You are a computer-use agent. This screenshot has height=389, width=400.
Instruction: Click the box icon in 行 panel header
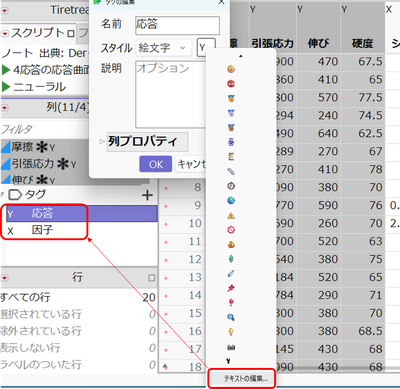152,278
